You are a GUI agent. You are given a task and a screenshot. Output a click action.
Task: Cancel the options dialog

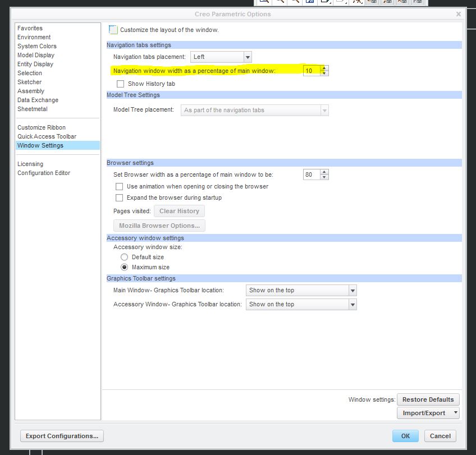click(x=440, y=436)
